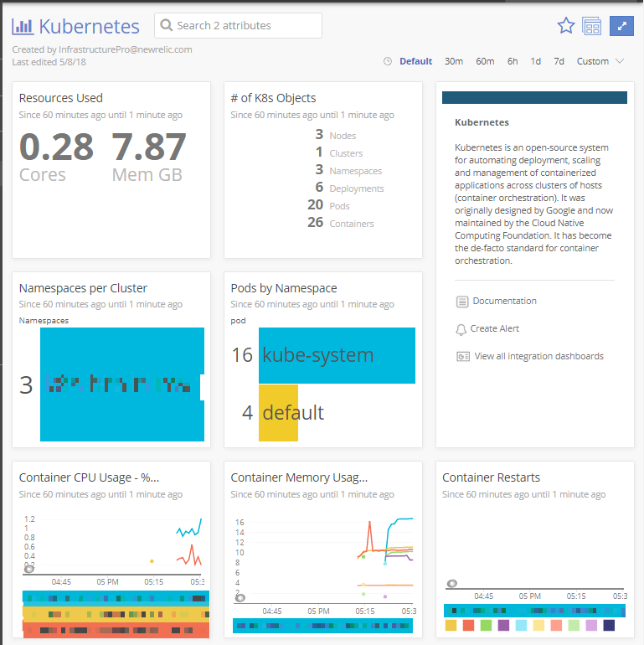The image size is (644, 645).
Task: Click the Container CPU Usage widget title
Action: point(89,477)
